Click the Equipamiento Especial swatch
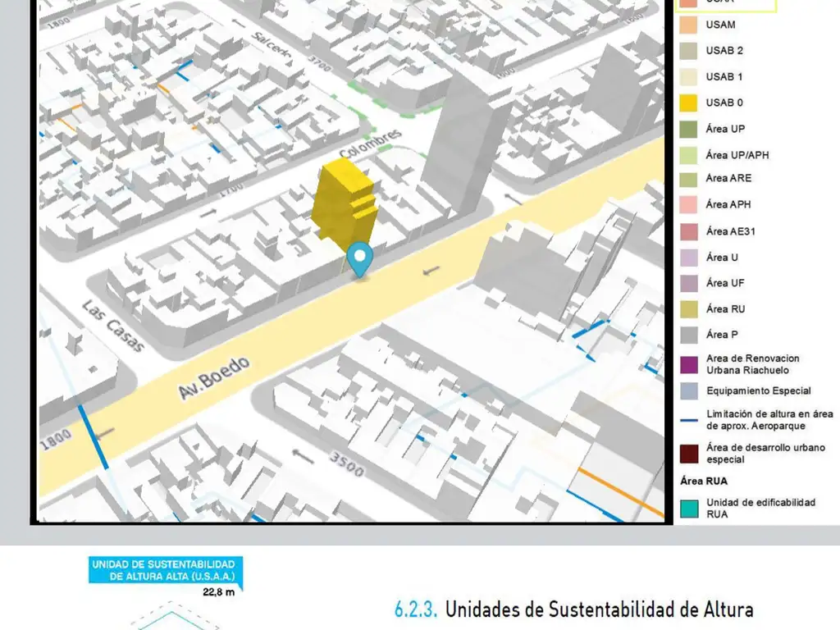Screen dimensions: 840x630 [x=688, y=391]
